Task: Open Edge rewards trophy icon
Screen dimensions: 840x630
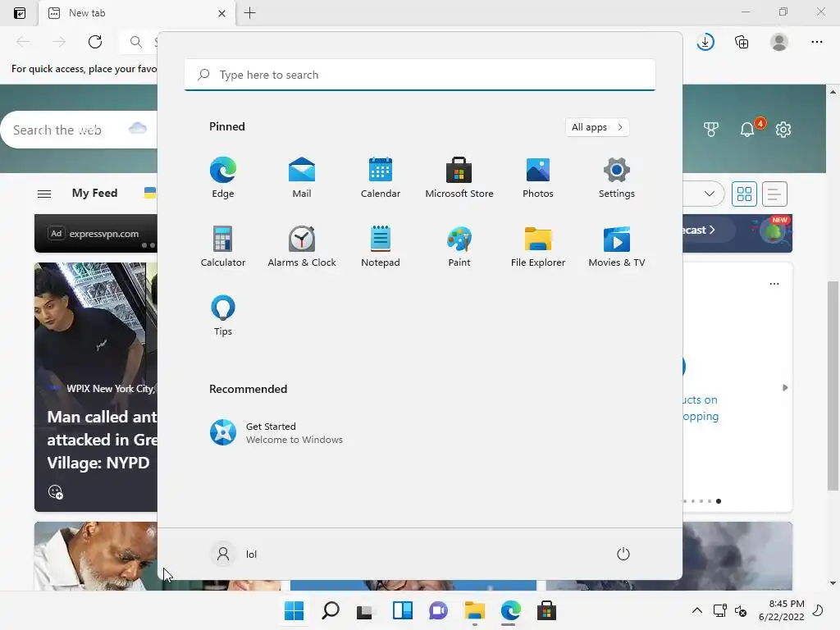Action: point(711,129)
